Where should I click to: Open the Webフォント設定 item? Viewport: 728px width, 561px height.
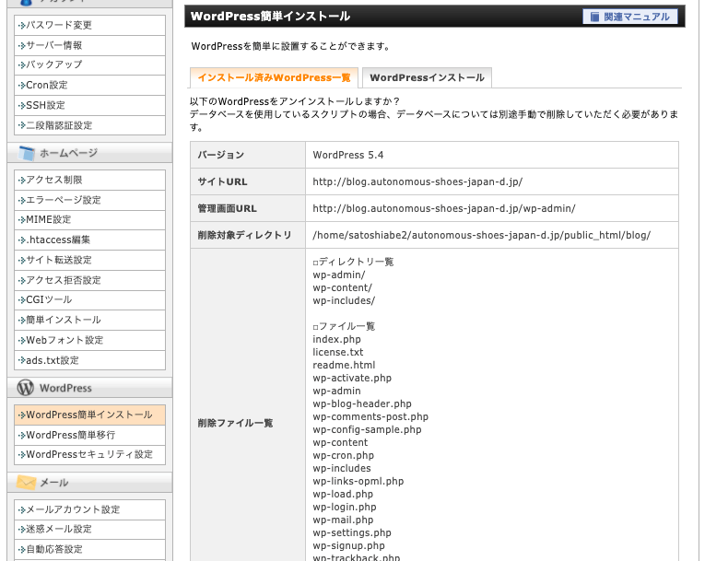(65, 340)
